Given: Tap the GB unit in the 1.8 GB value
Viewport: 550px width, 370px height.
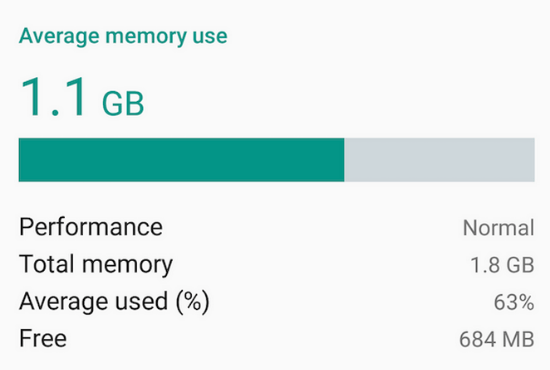Looking at the screenshot, I should [519, 265].
